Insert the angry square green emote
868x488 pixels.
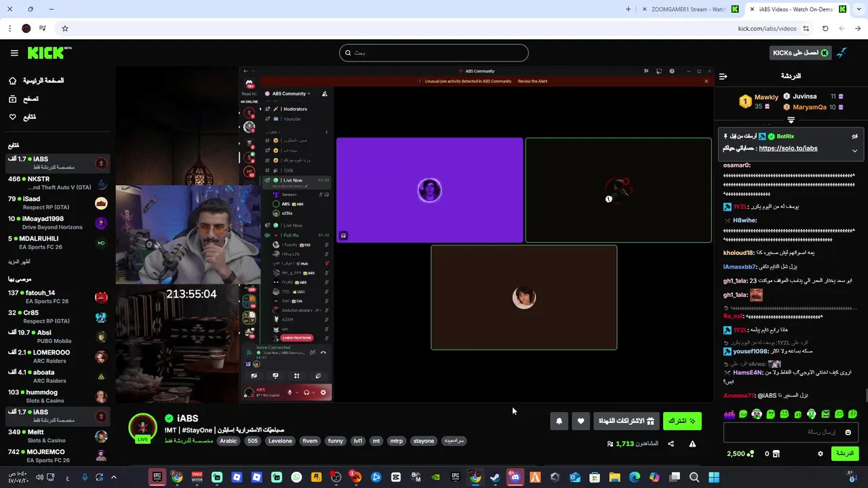tap(825, 414)
